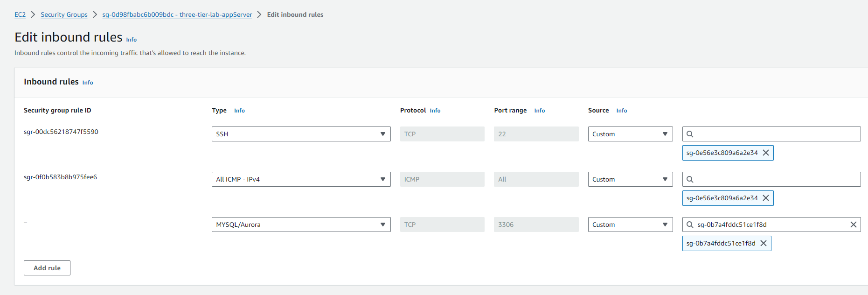This screenshot has height=295, width=868.
Task: Go to EC2 breadcrumb link
Action: click(20, 14)
